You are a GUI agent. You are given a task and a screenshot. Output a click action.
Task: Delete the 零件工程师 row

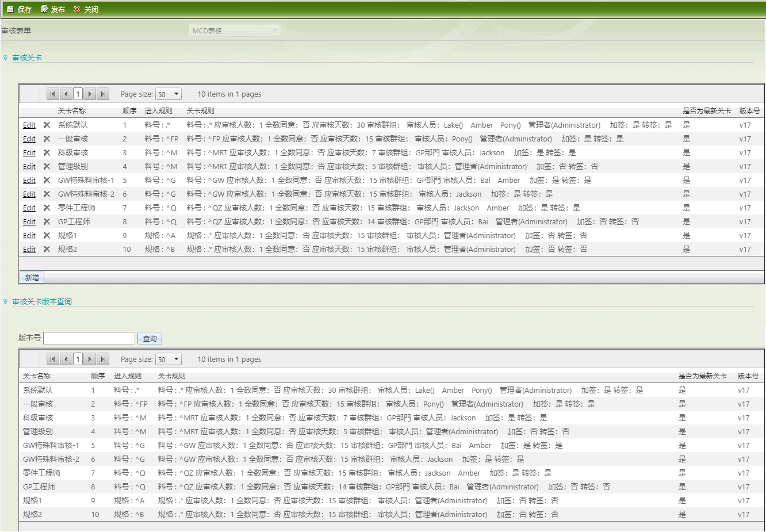point(47,208)
